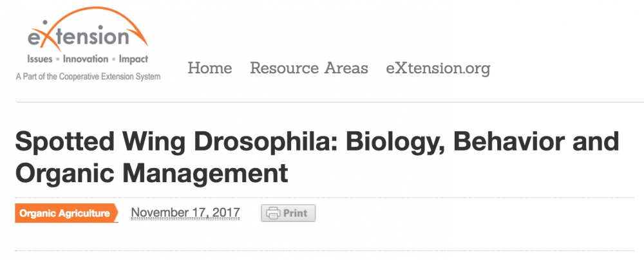Select the Organic Agriculture category tag
The height and width of the screenshot is (260, 644).
point(66,213)
